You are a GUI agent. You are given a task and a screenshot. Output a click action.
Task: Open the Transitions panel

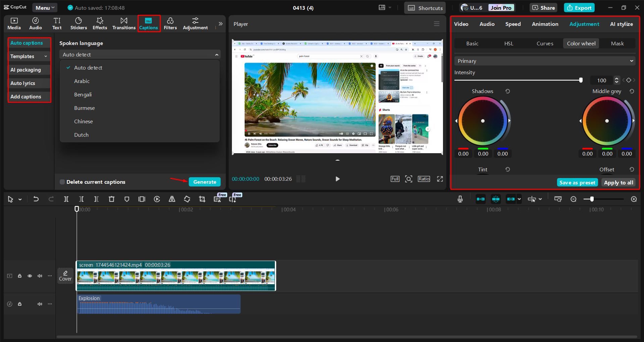(124, 24)
